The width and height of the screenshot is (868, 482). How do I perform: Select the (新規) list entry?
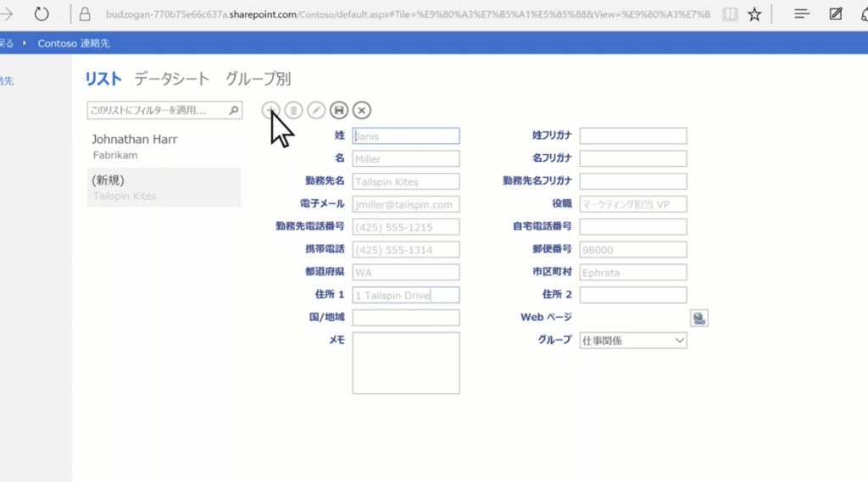click(164, 187)
